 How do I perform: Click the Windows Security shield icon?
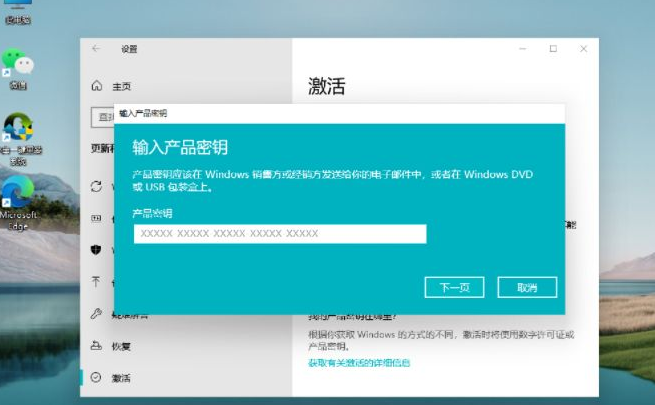pyautogui.click(x=97, y=248)
